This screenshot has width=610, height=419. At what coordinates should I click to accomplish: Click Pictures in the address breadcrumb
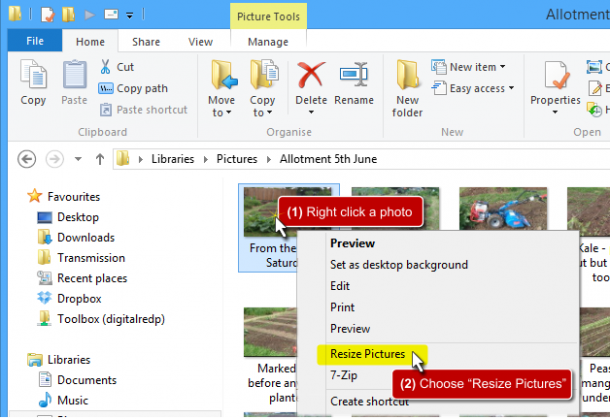pos(237,159)
